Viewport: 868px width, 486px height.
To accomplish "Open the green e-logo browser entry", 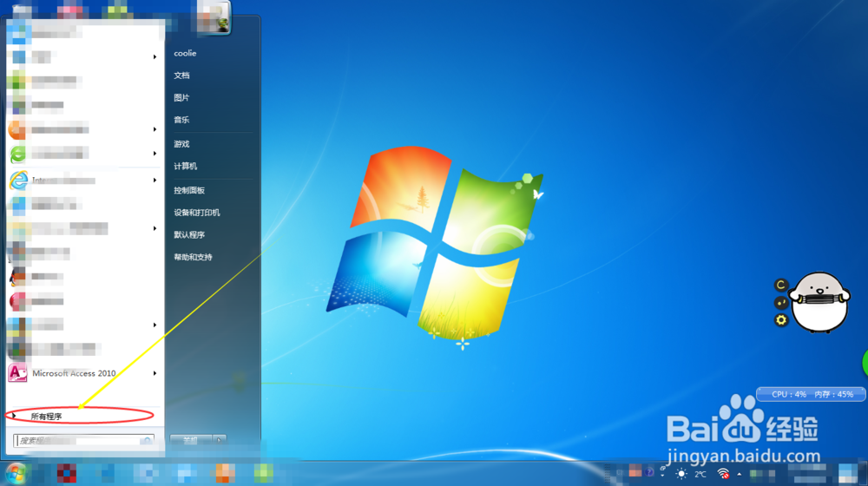I will tap(83, 154).
